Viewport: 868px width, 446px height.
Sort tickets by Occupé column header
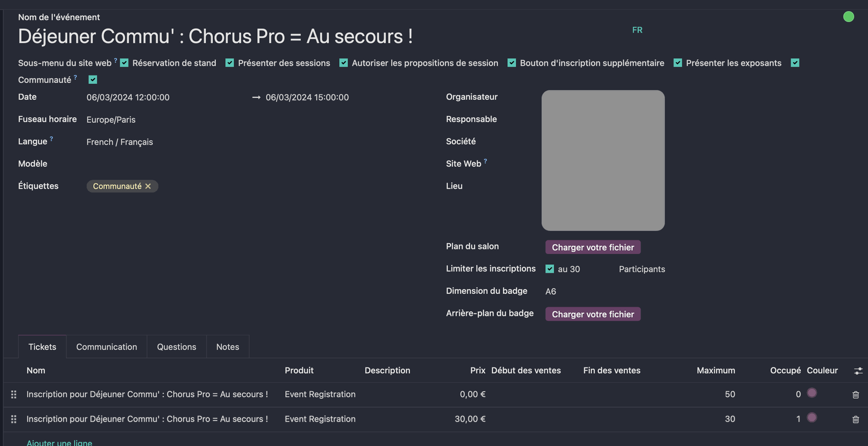(785, 371)
